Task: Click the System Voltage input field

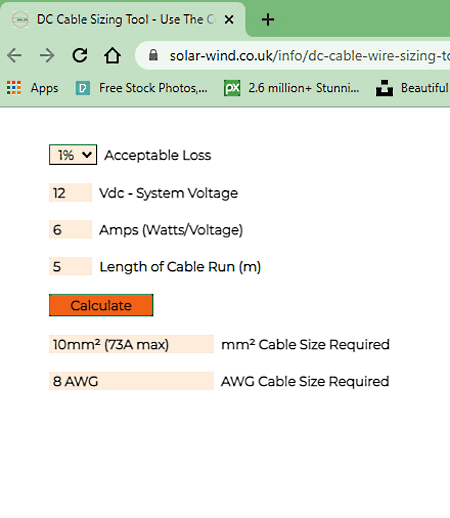Action: (70, 193)
